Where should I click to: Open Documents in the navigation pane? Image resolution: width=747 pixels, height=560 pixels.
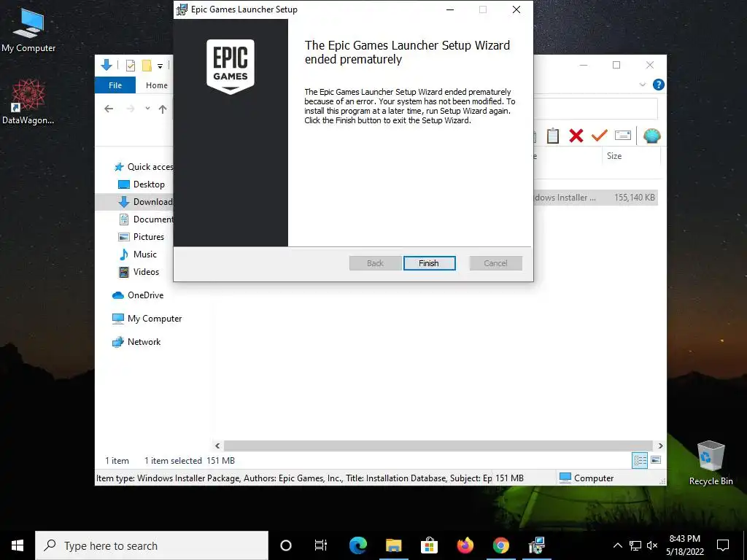pyautogui.click(x=146, y=219)
